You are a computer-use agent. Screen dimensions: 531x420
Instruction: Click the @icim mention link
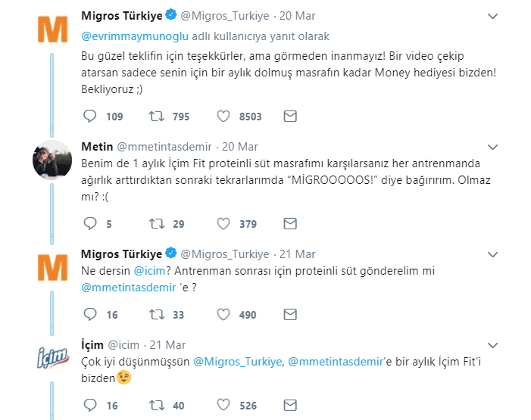tap(149, 271)
